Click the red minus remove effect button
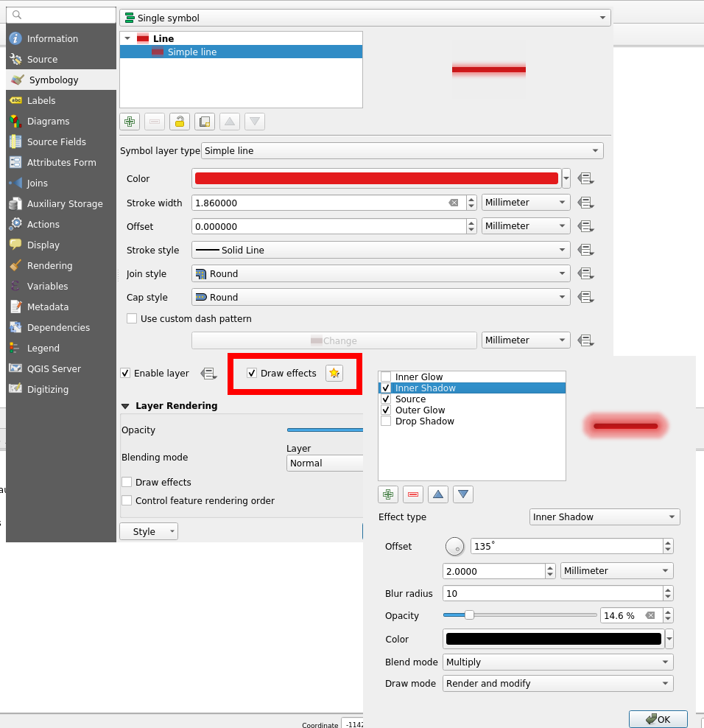Image resolution: width=704 pixels, height=728 pixels. pos(413,494)
